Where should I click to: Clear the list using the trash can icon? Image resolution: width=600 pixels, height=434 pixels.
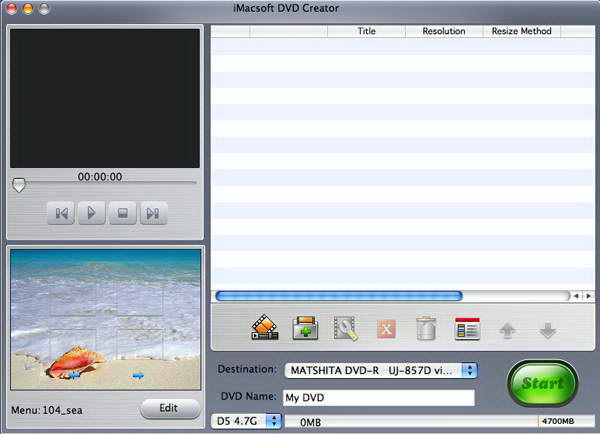[426, 328]
